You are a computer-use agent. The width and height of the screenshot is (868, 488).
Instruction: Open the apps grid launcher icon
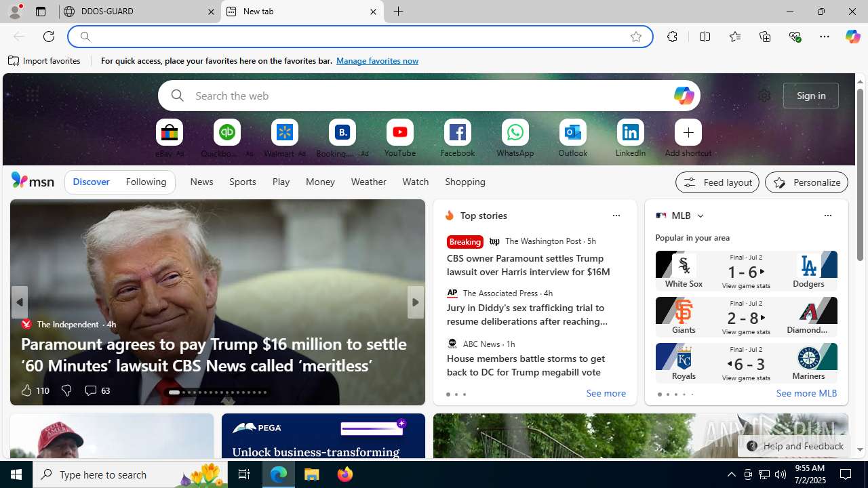[x=32, y=96]
